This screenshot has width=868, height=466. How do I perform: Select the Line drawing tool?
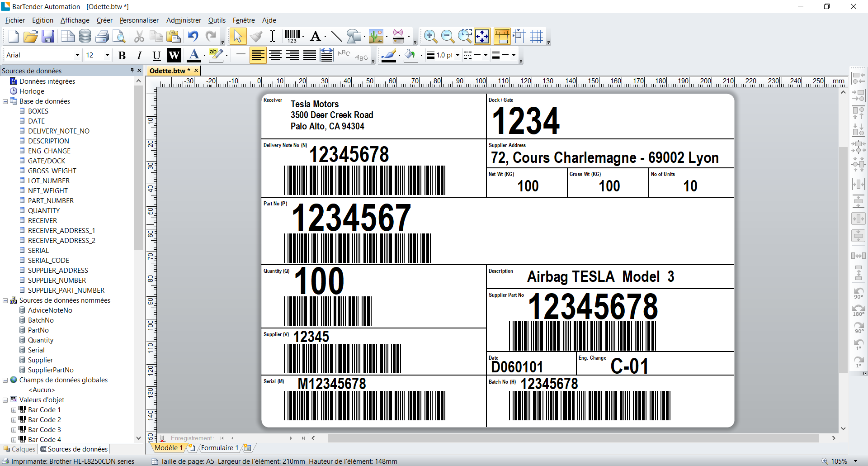pos(336,36)
